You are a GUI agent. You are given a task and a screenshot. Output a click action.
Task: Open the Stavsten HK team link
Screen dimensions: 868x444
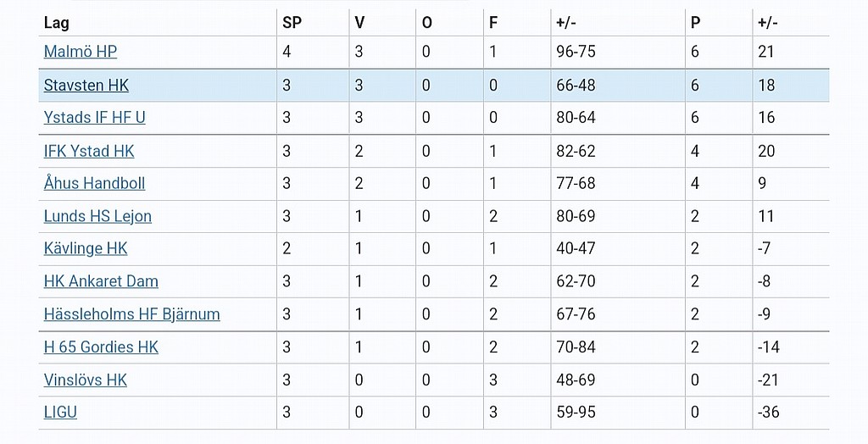tap(86, 86)
